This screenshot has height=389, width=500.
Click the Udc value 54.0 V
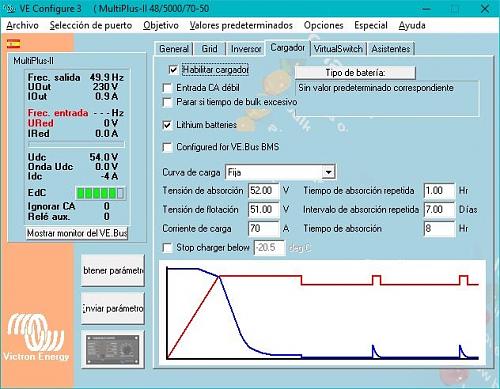tap(104, 157)
